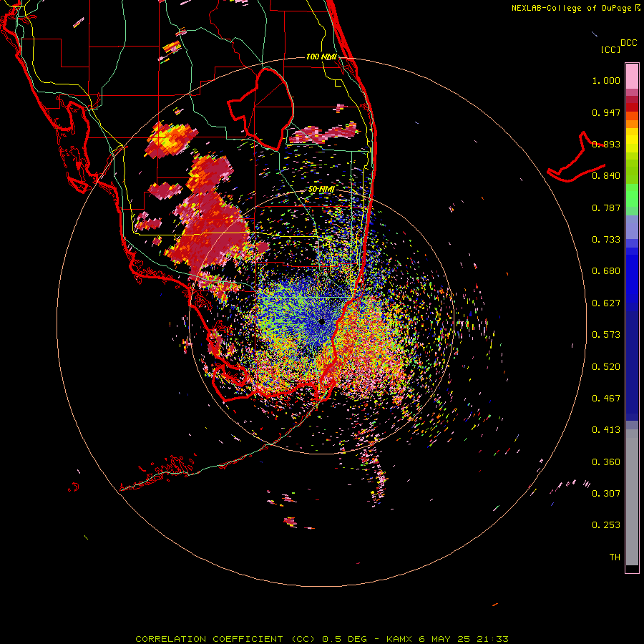Click the 0.840 scale value

[606, 176]
